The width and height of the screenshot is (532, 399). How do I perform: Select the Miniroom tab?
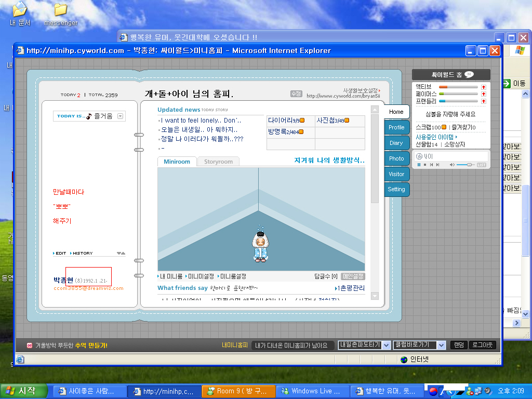(177, 162)
